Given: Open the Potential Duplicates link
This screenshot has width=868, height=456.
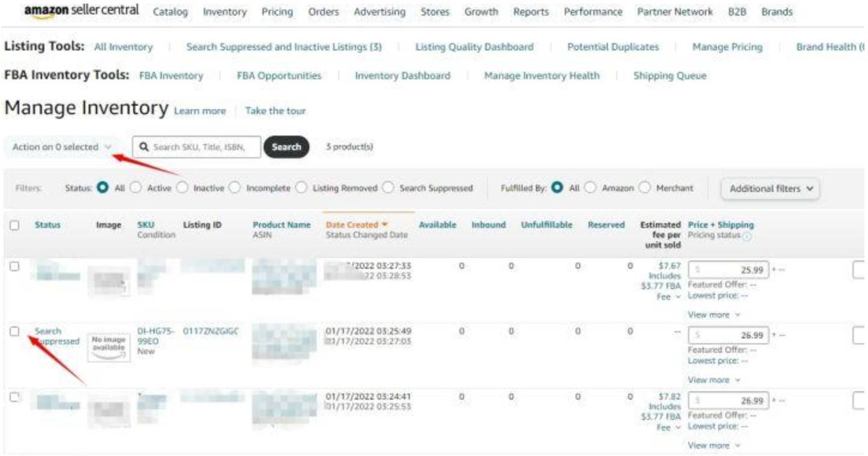Looking at the screenshot, I should click(x=613, y=47).
